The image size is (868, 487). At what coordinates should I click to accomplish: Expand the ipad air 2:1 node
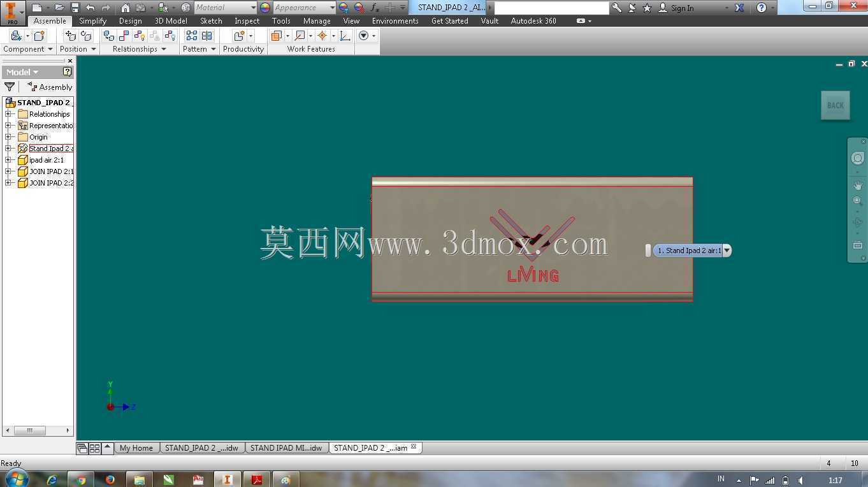pyautogui.click(x=8, y=160)
